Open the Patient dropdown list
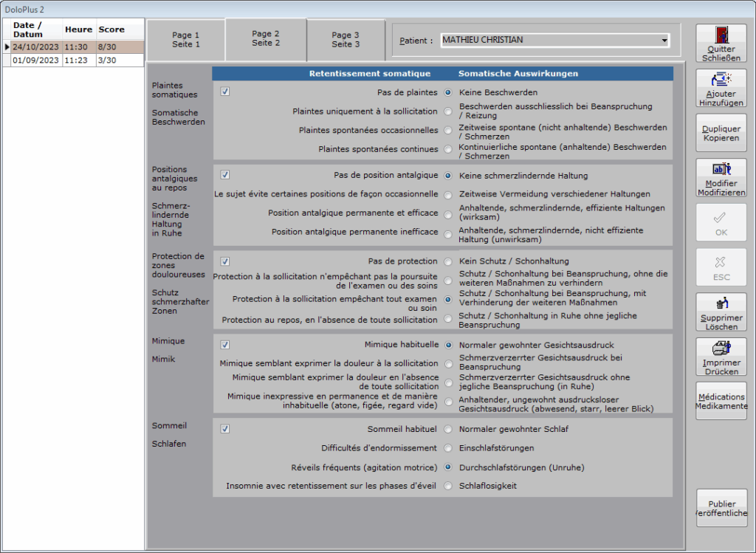This screenshot has height=553, width=756. 664,40
